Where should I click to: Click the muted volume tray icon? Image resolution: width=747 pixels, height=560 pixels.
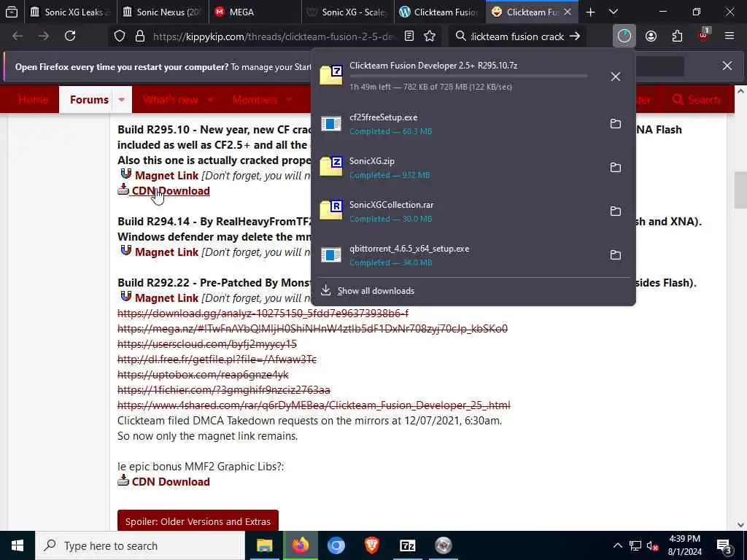tap(653, 545)
